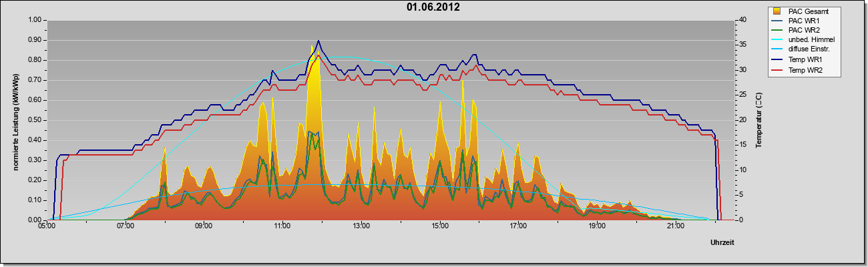Click the Temperatur axis title
Screen dimensions: 868x267
(x=759, y=120)
